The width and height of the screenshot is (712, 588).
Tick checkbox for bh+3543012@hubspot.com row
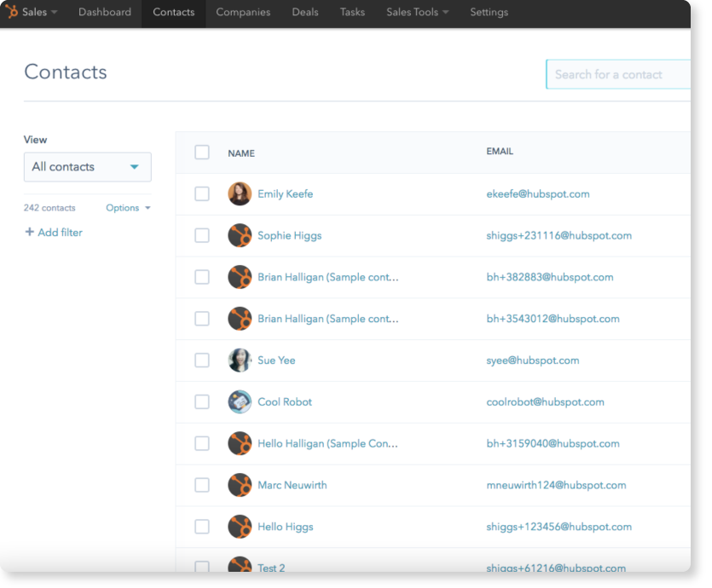tap(202, 319)
